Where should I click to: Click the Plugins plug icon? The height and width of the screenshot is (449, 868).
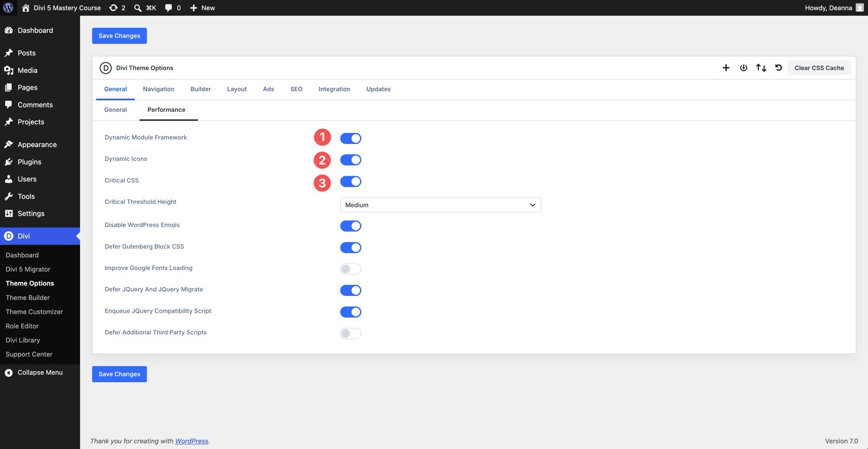9,162
